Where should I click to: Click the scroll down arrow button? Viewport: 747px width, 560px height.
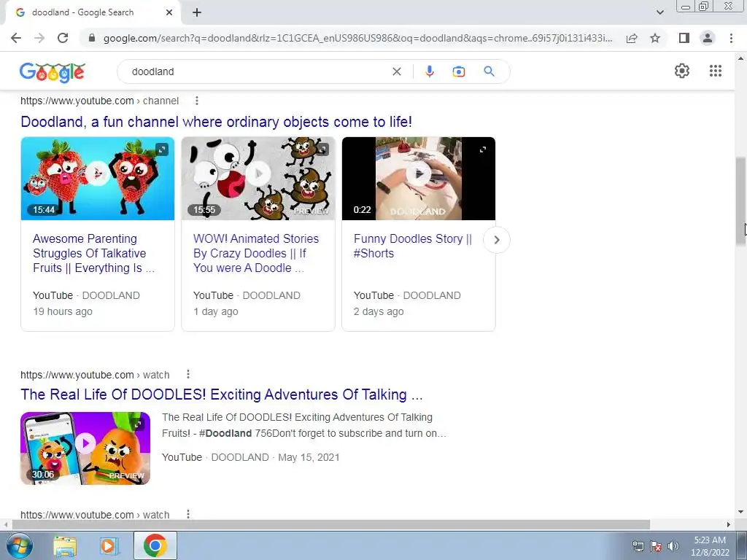pos(740,513)
